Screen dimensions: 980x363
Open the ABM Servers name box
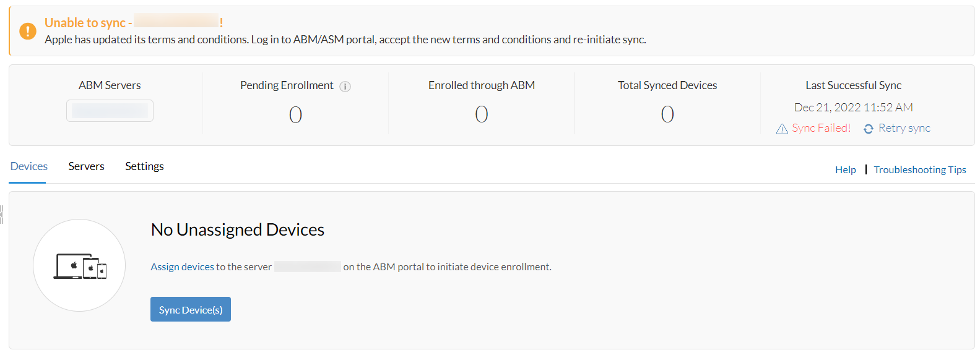(110, 111)
